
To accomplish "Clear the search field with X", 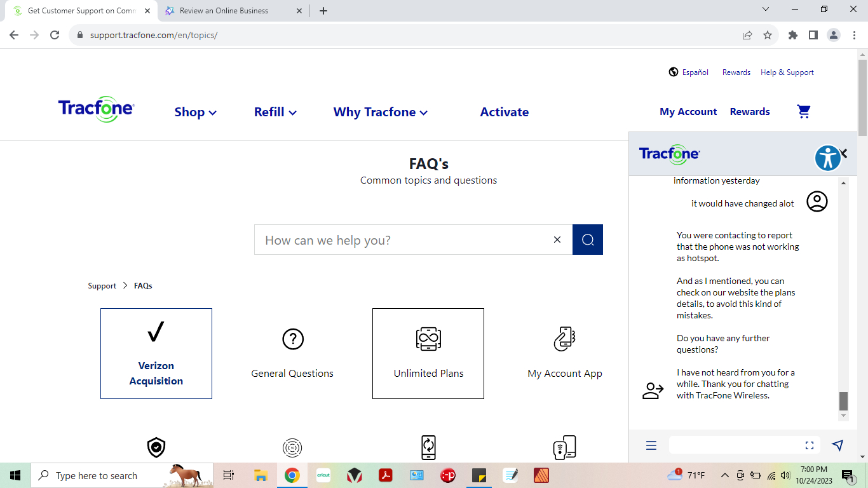I will 557,240.
